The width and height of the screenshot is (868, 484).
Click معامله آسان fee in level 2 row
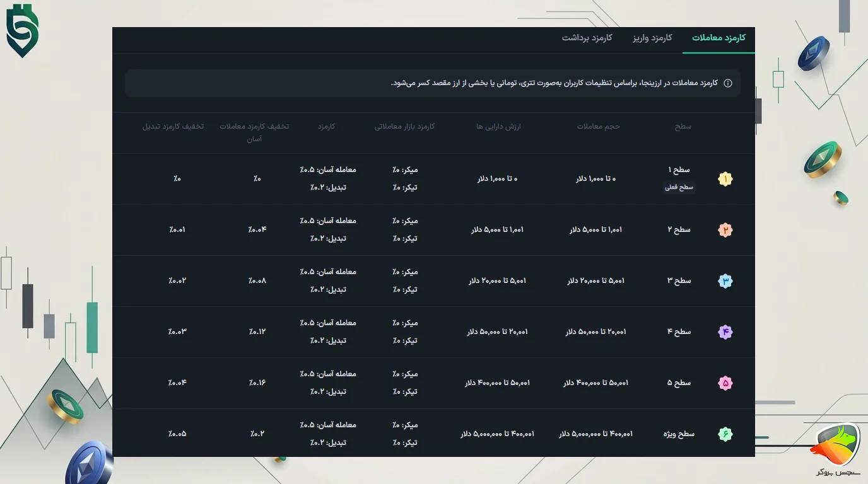click(328, 221)
